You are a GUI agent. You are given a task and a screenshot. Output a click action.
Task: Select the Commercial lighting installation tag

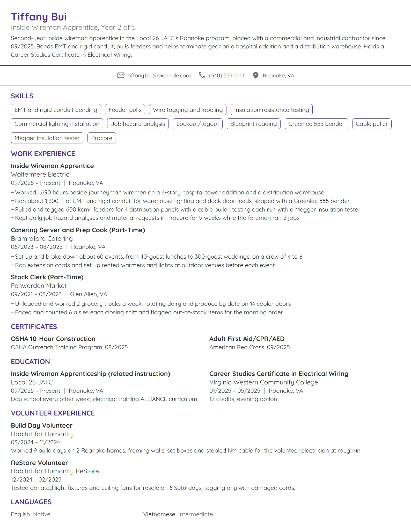point(57,124)
